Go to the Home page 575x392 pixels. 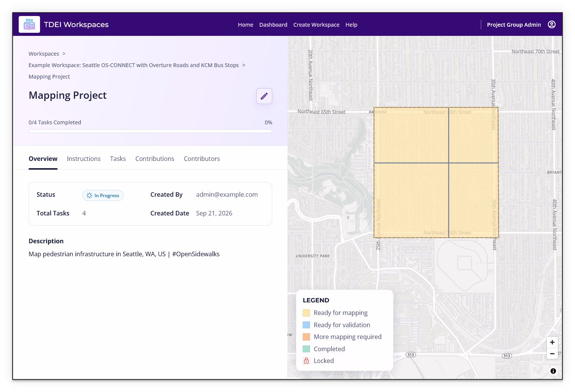click(246, 25)
